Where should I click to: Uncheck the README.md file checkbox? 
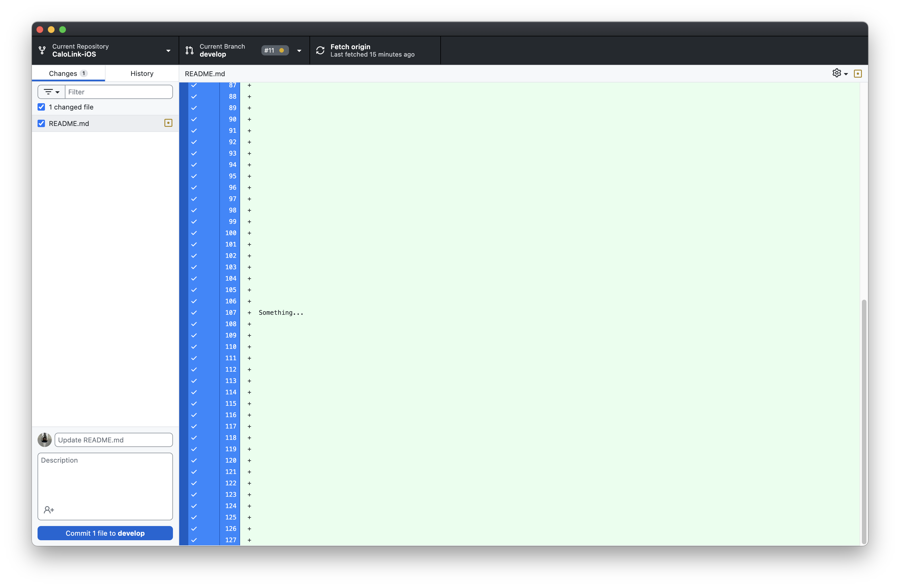(x=41, y=124)
